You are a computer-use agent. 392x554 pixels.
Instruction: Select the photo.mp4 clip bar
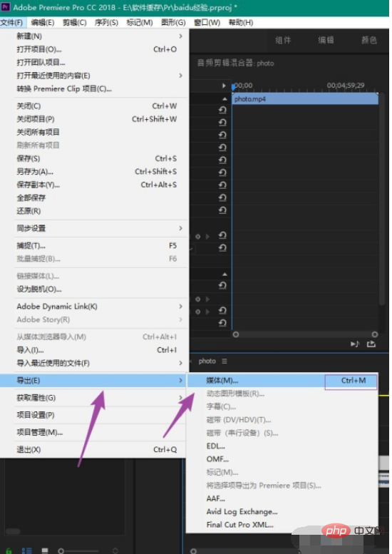coord(305,99)
